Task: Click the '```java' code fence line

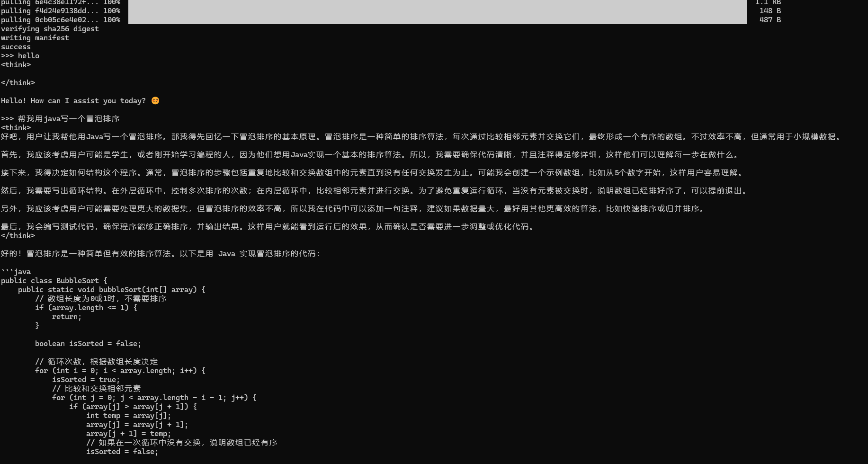Action: [x=16, y=272]
